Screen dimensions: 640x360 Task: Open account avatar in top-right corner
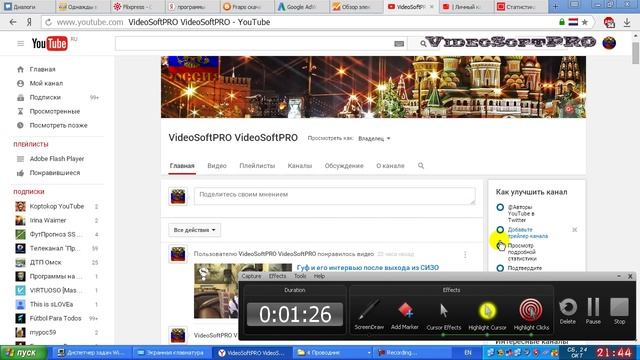tap(609, 42)
